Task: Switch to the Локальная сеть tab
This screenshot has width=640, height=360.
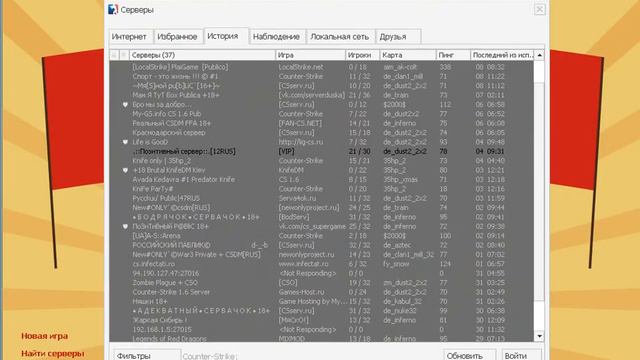Action: tap(340, 37)
